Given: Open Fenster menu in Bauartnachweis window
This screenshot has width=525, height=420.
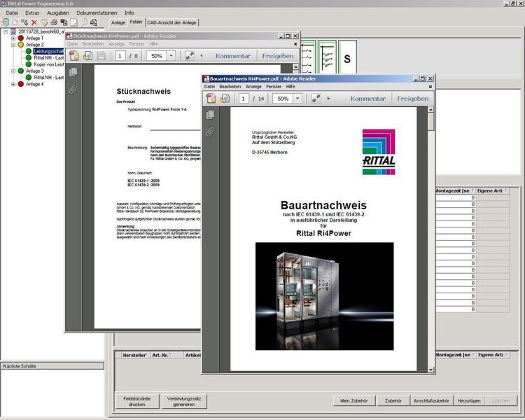Looking at the screenshot, I should (274, 87).
